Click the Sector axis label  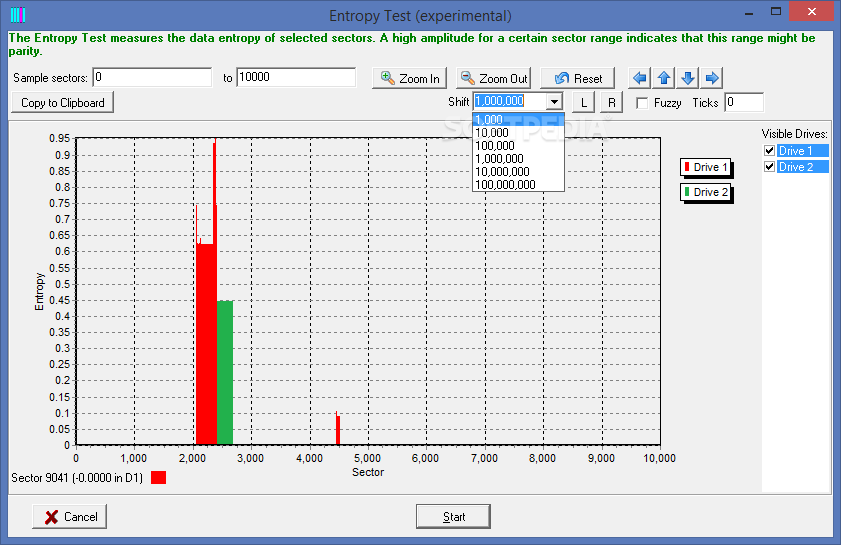(368, 472)
